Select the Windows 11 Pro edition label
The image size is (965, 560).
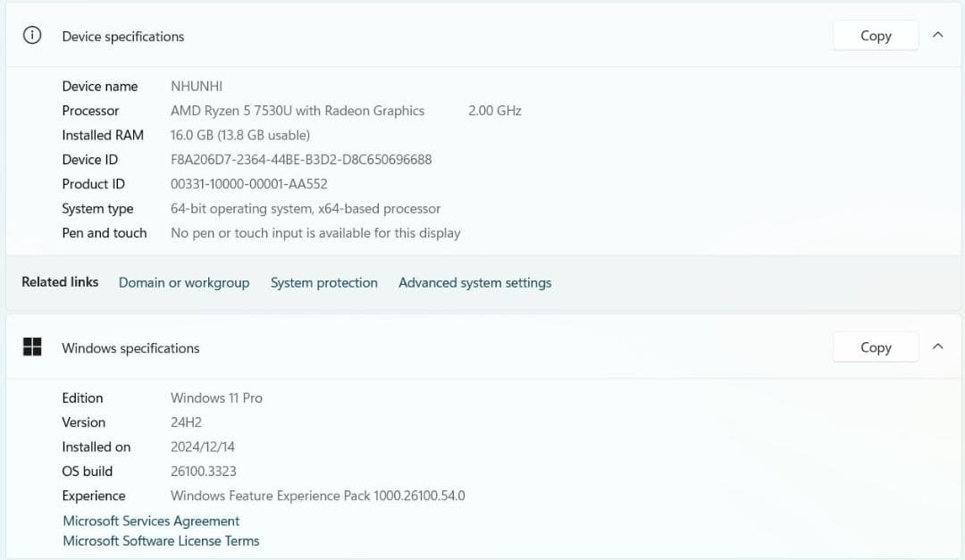click(x=216, y=397)
